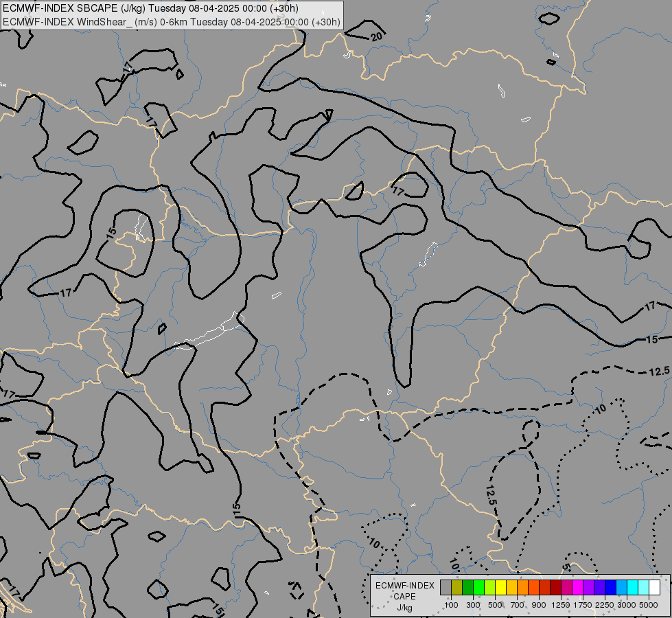Screen dimensions: 672x618
Task: Click the legend value 100
Action: pyautogui.click(x=451, y=605)
